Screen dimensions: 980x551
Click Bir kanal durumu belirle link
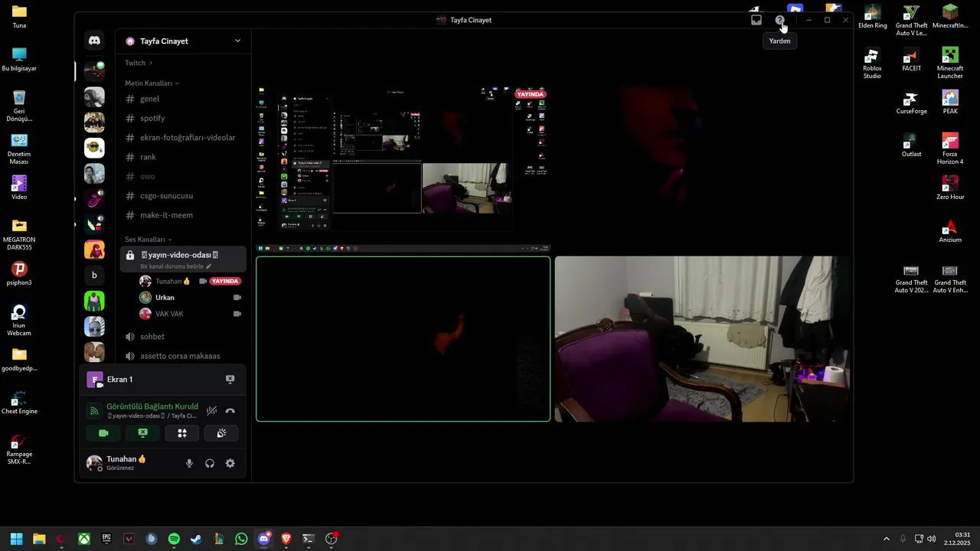click(x=175, y=266)
